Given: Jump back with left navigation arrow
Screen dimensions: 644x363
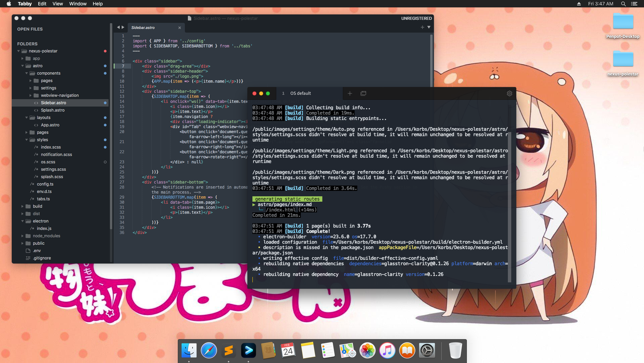Looking at the screenshot, I should [118, 27].
